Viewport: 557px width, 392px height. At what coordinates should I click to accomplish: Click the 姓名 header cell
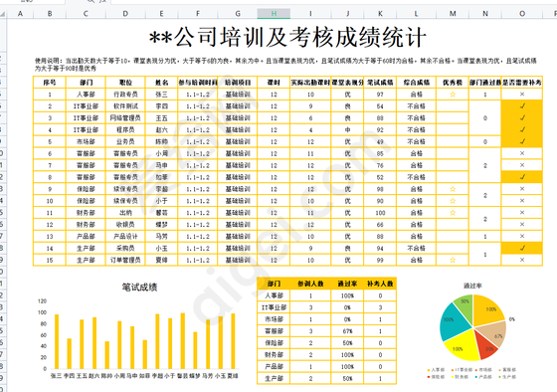161,83
